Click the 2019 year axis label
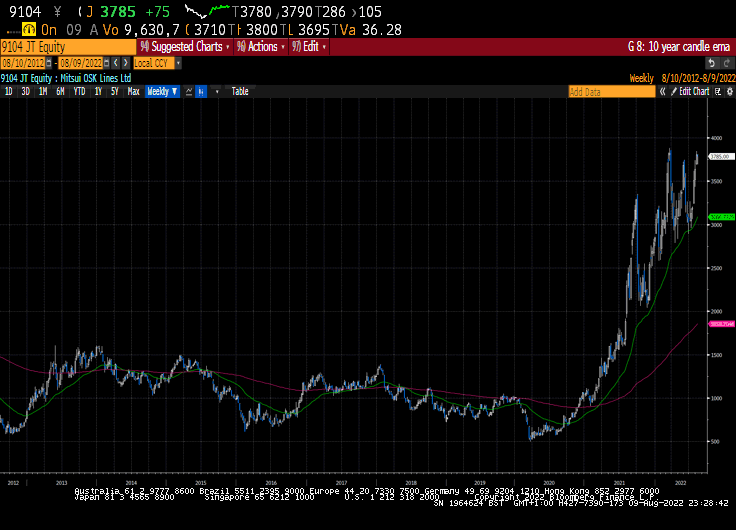Viewport: 736px width, 530px height. point(480,483)
